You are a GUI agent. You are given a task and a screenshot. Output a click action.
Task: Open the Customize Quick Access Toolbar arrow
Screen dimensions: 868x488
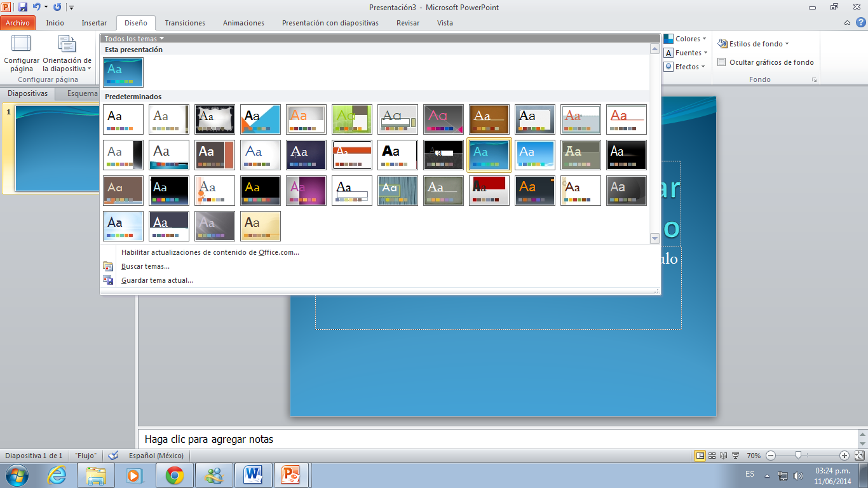click(71, 8)
